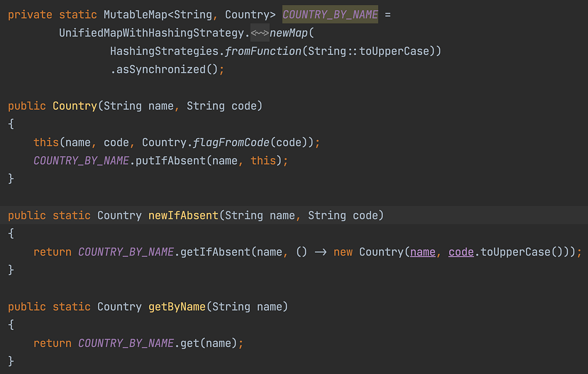Click the private keyword on first line
Screen dimensions: 588x374
30,14
